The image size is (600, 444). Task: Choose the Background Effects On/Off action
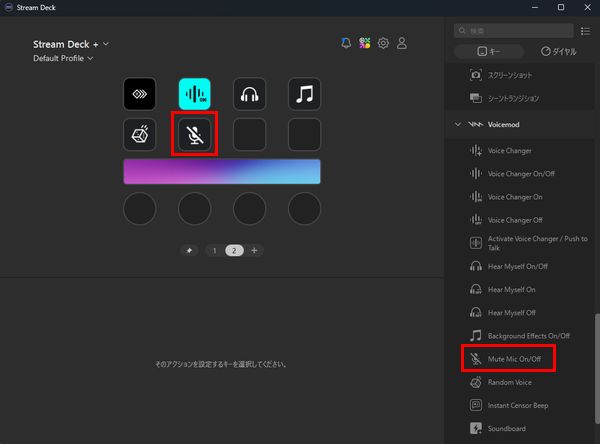520,336
